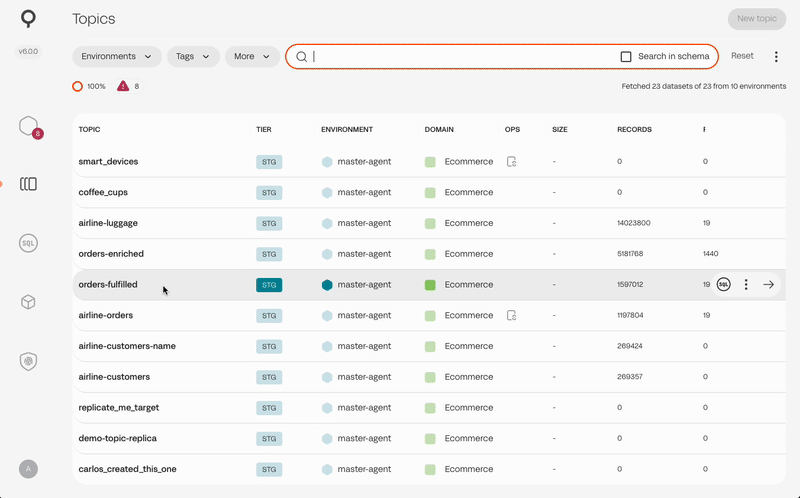
Task: Click the Reset button
Action: click(x=742, y=56)
